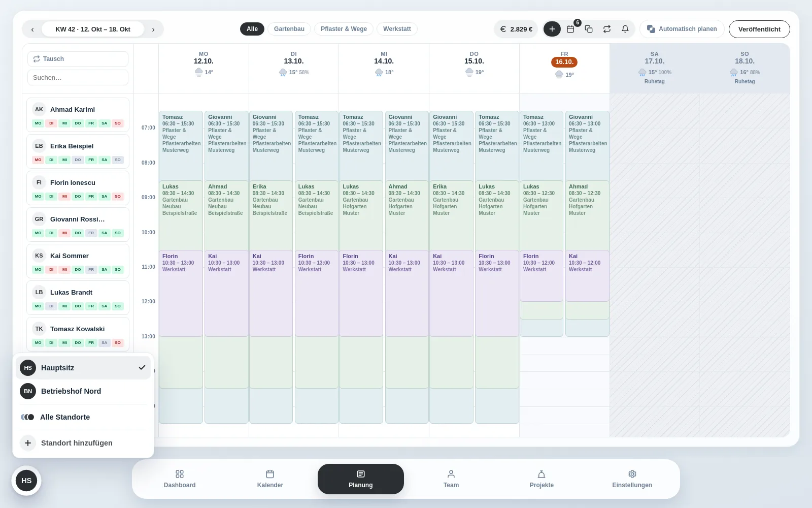Select the Werkstatt filter tab
Screen dimensions: 812x508
(x=397, y=29)
